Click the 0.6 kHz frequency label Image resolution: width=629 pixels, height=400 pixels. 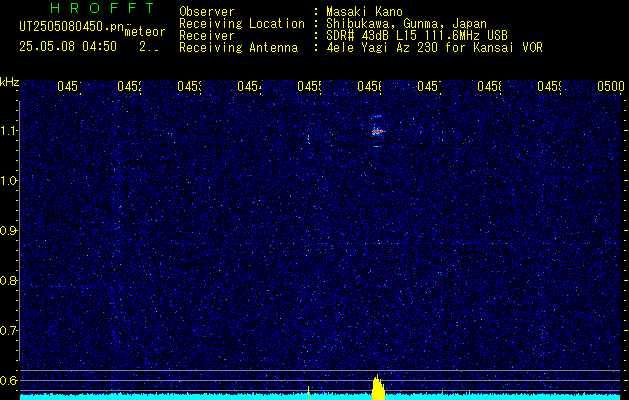pos(8,380)
